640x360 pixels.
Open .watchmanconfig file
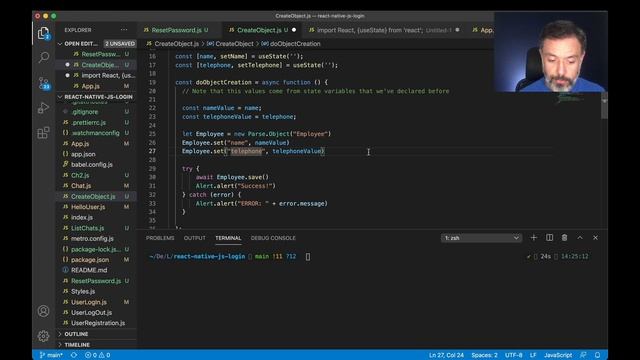95,133
